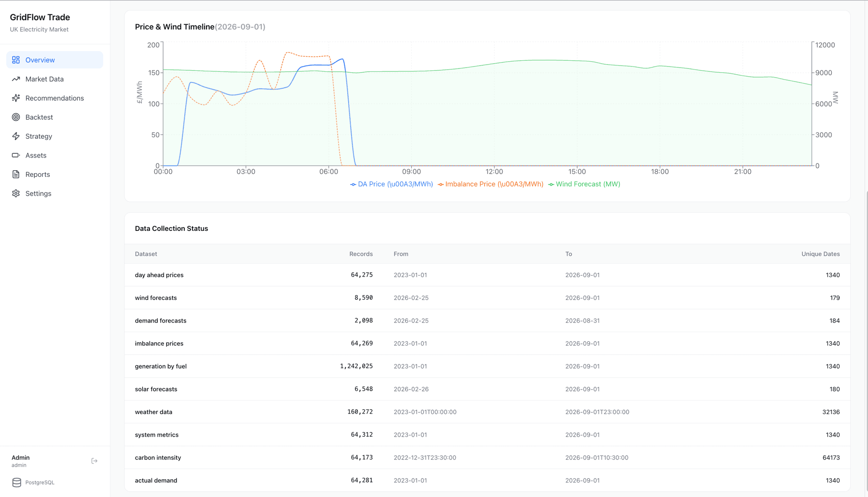Open Settings from sidebar
868x497 pixels.
pyautogui.click(x=55, y=193)
